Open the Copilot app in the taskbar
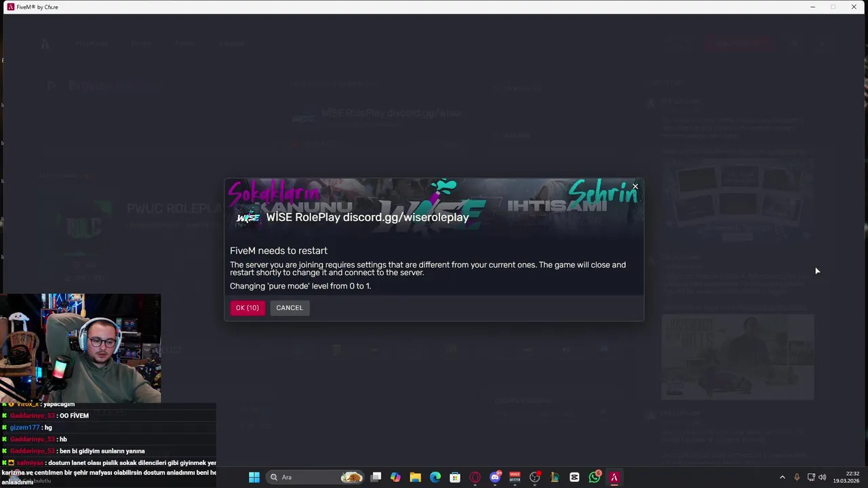Viewport: 868px width, 488px height. coord(396,477)
